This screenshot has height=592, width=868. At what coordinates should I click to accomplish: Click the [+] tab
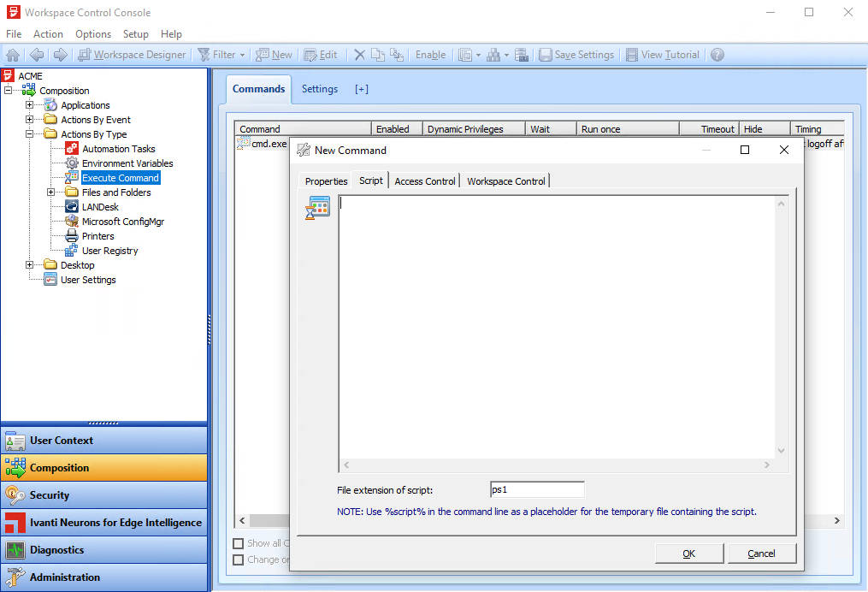(x=362, y=89)
